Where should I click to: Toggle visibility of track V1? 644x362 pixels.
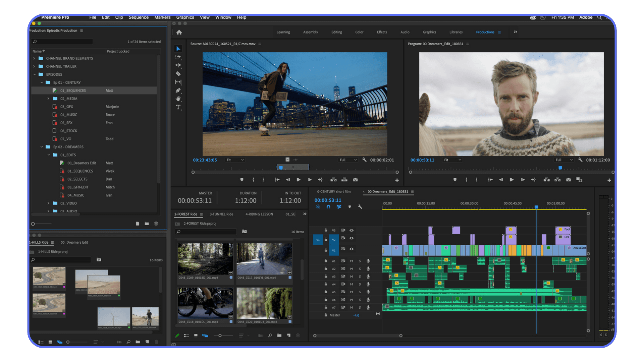(x=352, y=249)
